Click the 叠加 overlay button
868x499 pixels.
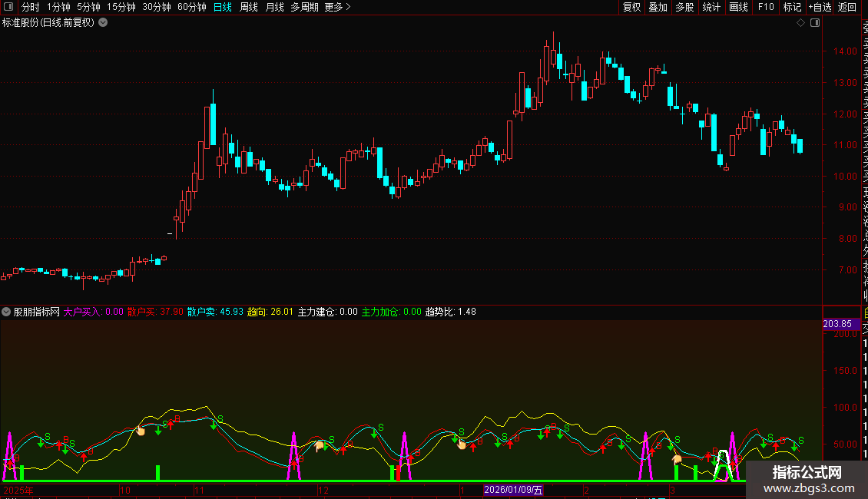pos(658,7)
